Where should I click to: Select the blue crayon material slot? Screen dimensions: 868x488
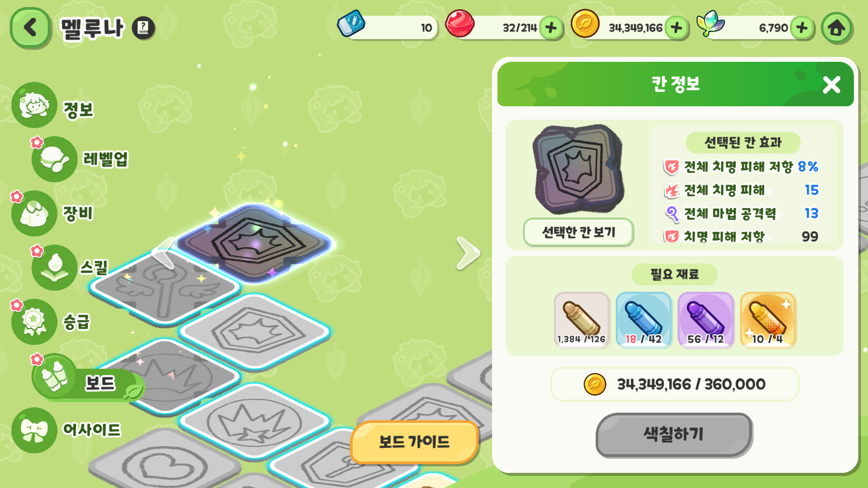643,320
